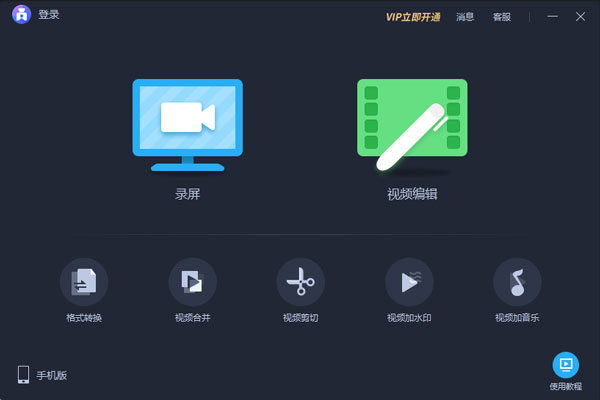Image resolution: width=600 pixels, height=400 pixels.
Task: Open VIP立即开通 upgrade link
Action: (413, 17)
